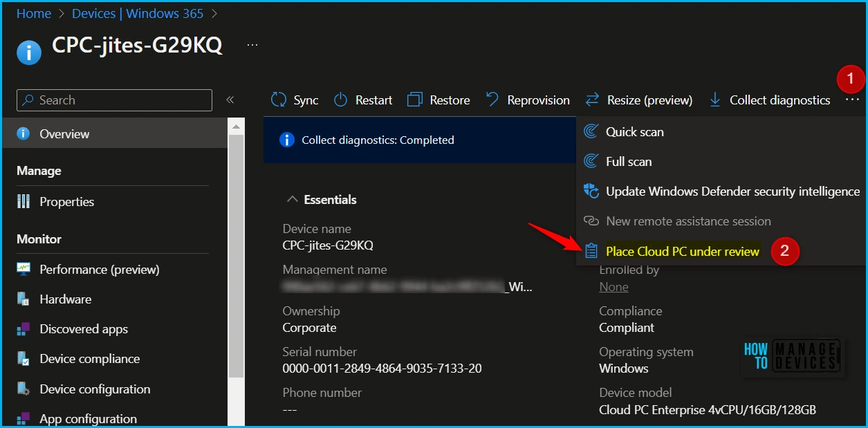Click the remote assistance session link icon
This screenshot has width=868, height=428.
pyautogui.click(x=591, y=221)
